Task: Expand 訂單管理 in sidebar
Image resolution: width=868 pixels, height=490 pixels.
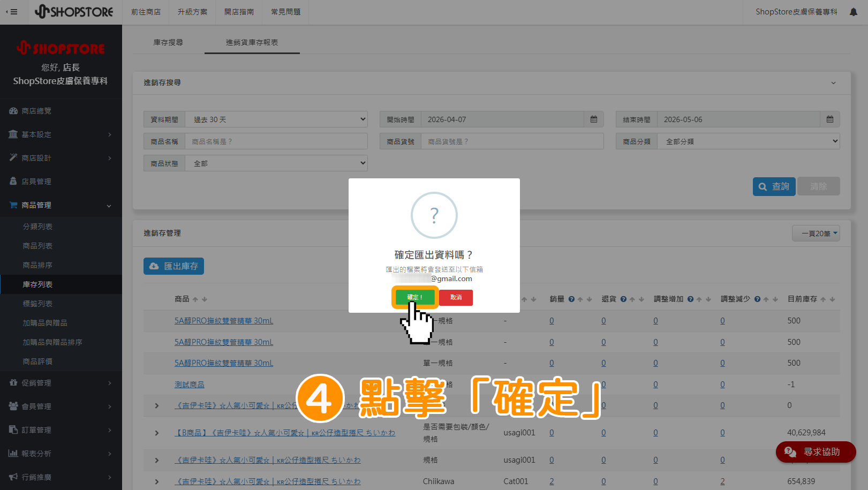Action: (61, 430)
